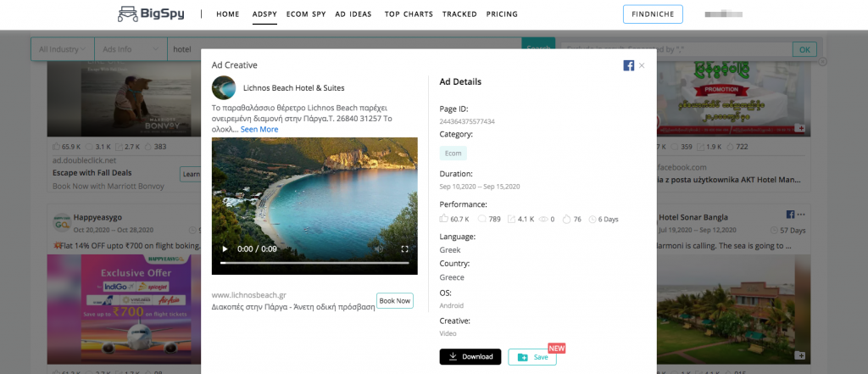This screenshot has height=374, width=868.
Task: Click the shares icon beside 4.1 K
Action: 510,219
